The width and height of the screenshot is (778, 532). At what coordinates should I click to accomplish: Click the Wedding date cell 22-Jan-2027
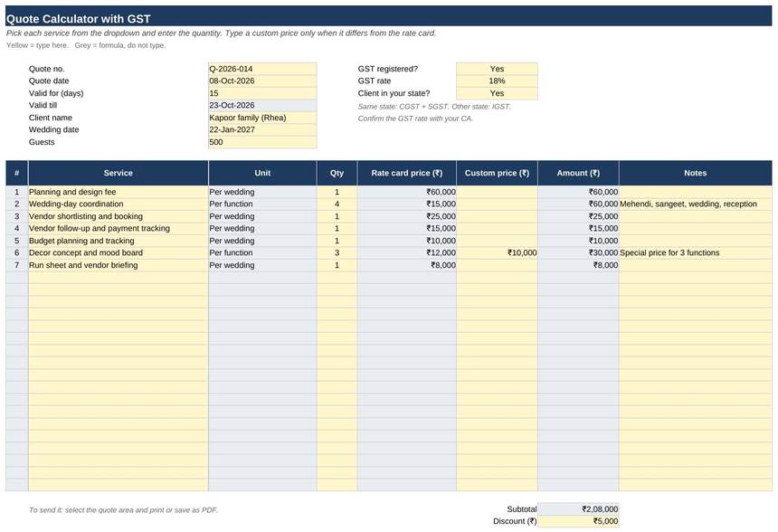[x=262, y=129]
